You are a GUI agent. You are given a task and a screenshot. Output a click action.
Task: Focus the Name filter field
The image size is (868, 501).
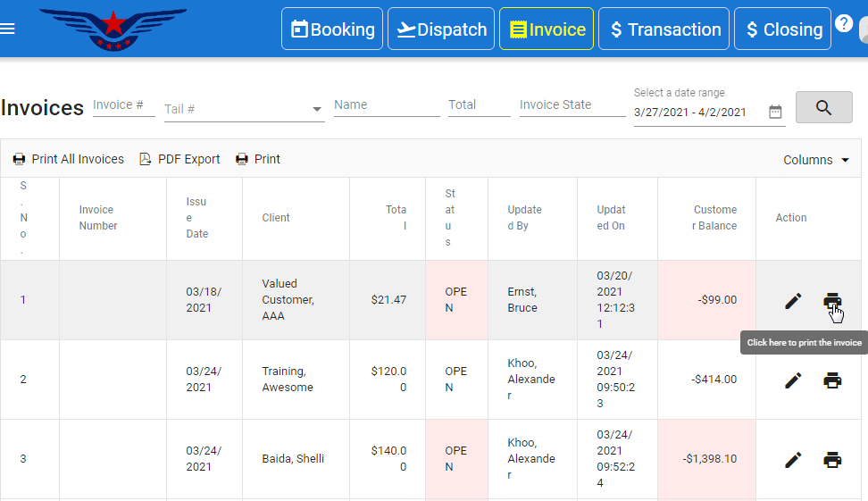point(387,105)
